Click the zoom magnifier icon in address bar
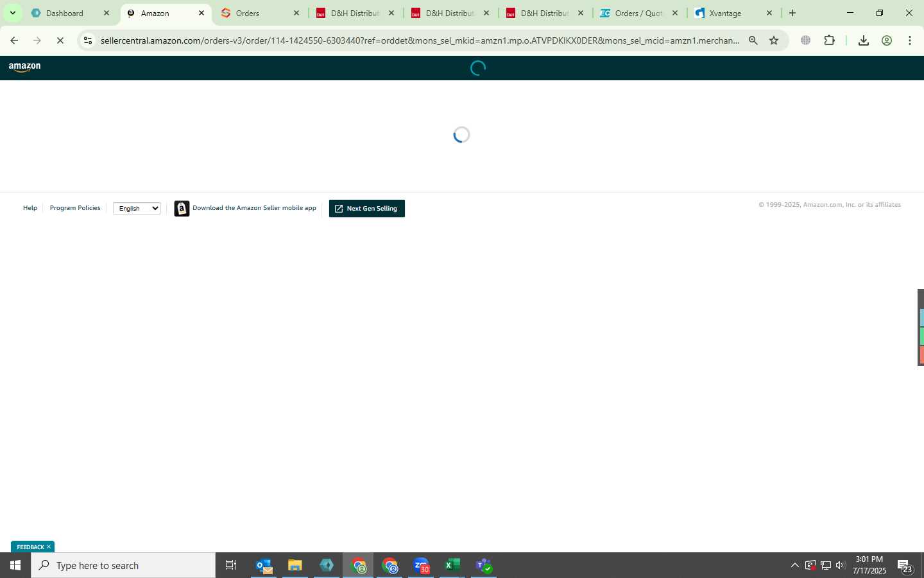The image size is (924, 578). tap(753, 40)
